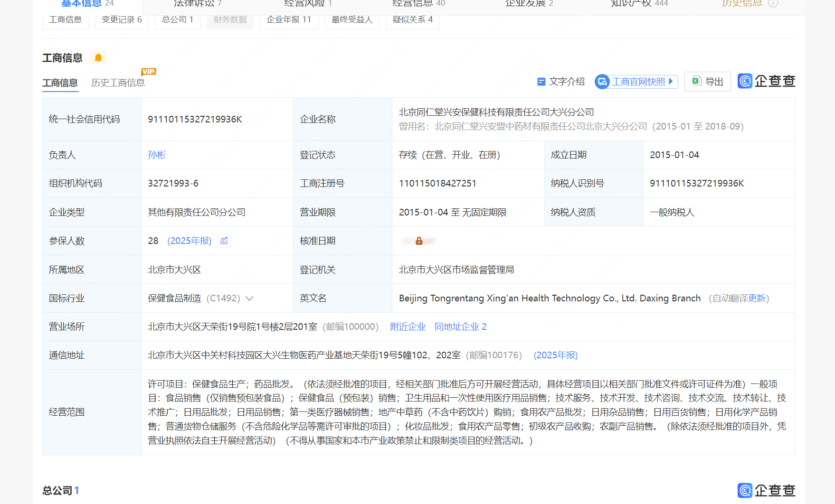Click the 统一社会信用代码 value 91110115327219936K
This screenshot has width=835, height=504.
(x=195, y=119)
